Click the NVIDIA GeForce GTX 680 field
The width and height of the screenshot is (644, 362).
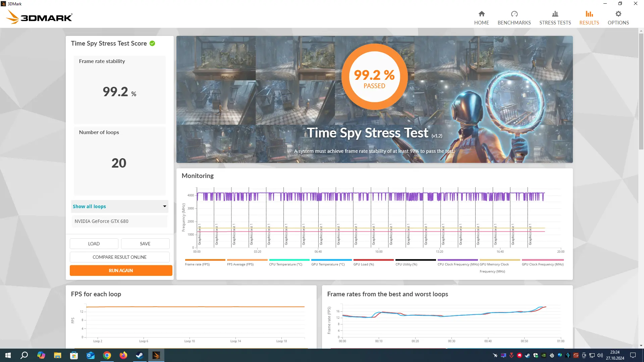click(x=119, y=221)
